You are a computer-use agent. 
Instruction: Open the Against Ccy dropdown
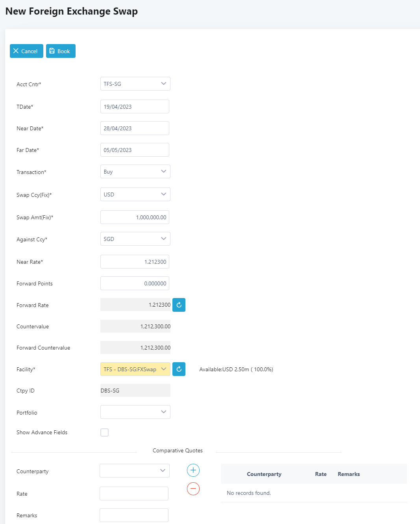click(135, 239)
